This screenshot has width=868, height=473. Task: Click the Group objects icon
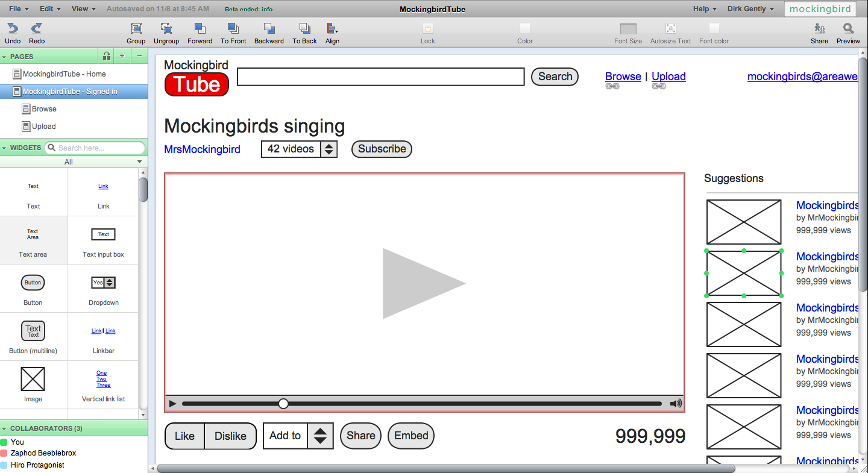(x=136, y=28)
